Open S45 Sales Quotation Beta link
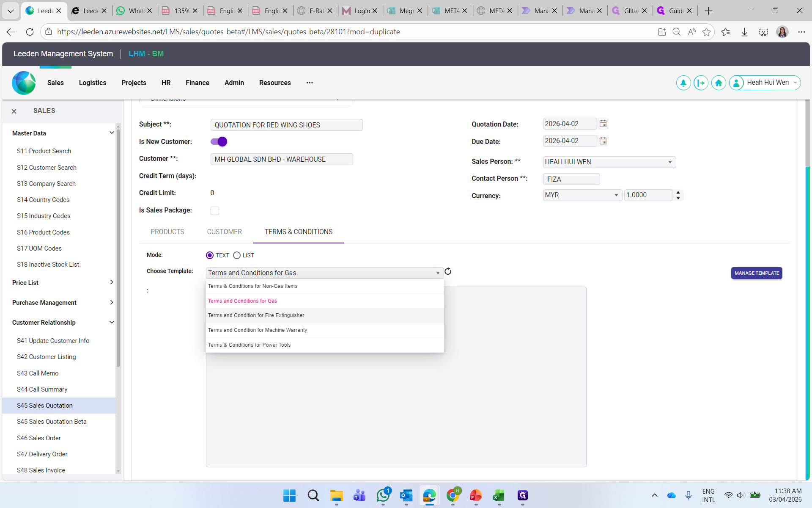 coord(52,422)
